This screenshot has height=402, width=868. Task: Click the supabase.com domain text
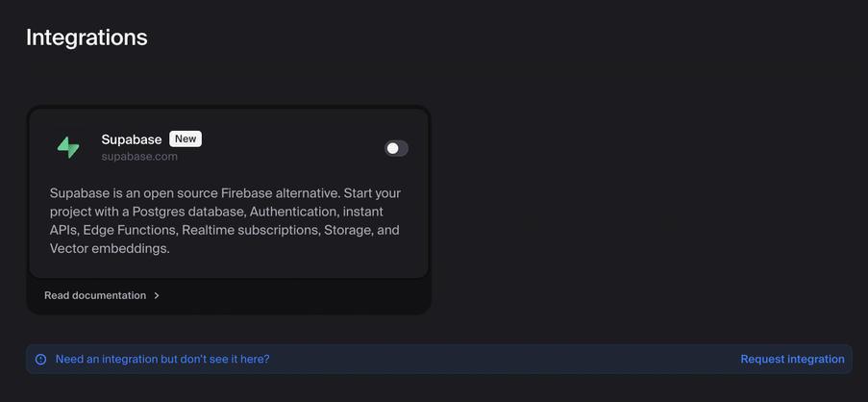pyautogui.click(x=139, y=157)
